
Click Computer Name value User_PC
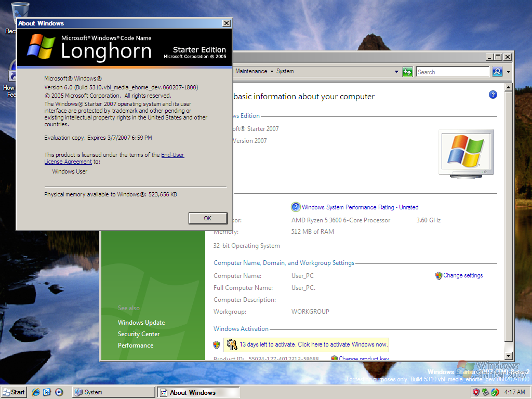[302, 276]
